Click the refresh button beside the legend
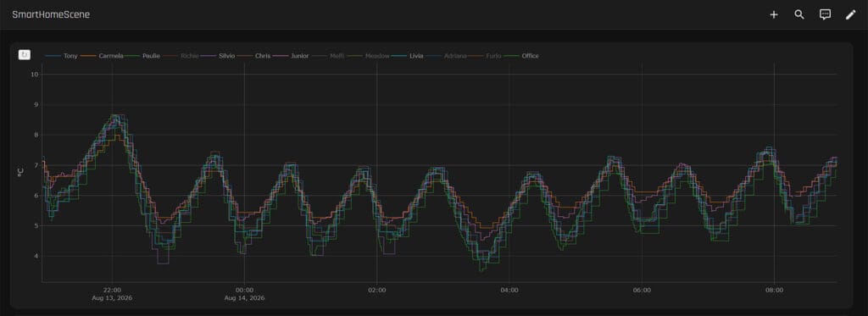Image resolution: width=868 pixels, height=316 pixels. click(x=25, y=54)
